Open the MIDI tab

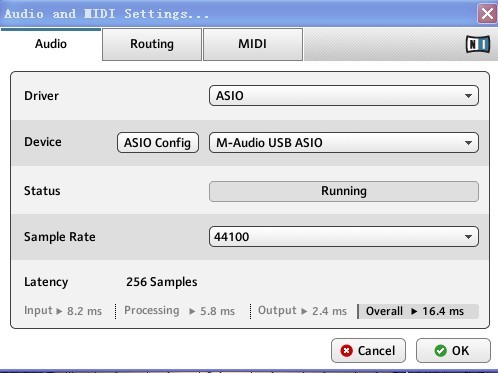pos(253,44)
